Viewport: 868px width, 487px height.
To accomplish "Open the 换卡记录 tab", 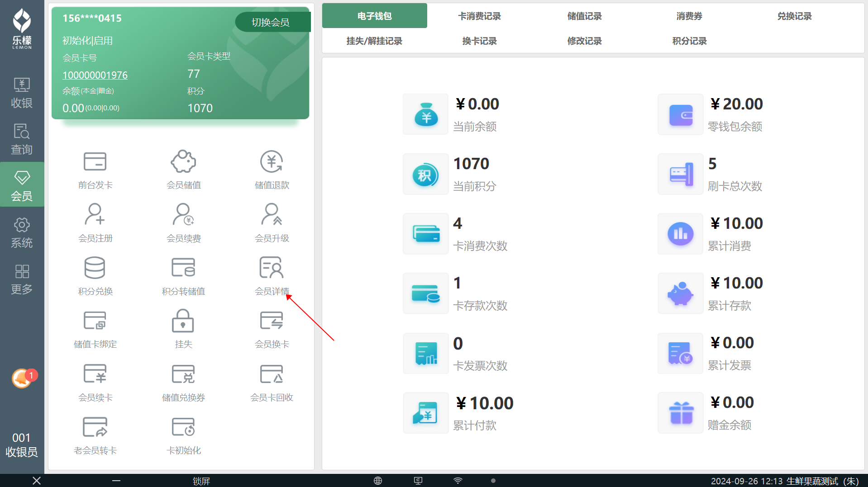I will coord(479,41).
